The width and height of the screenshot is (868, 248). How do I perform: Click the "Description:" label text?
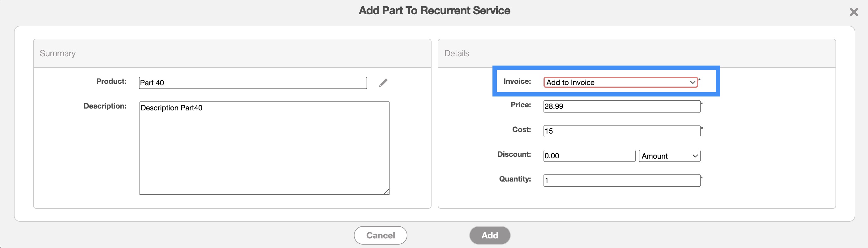[105, 106]
